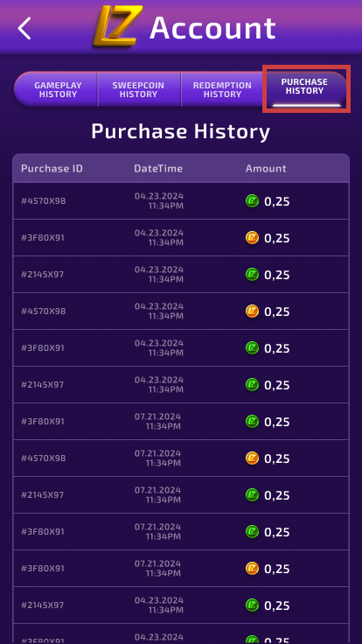
Task: Click 0,25 amount in #4570X98 green coin row
Action: pos(277,201)
